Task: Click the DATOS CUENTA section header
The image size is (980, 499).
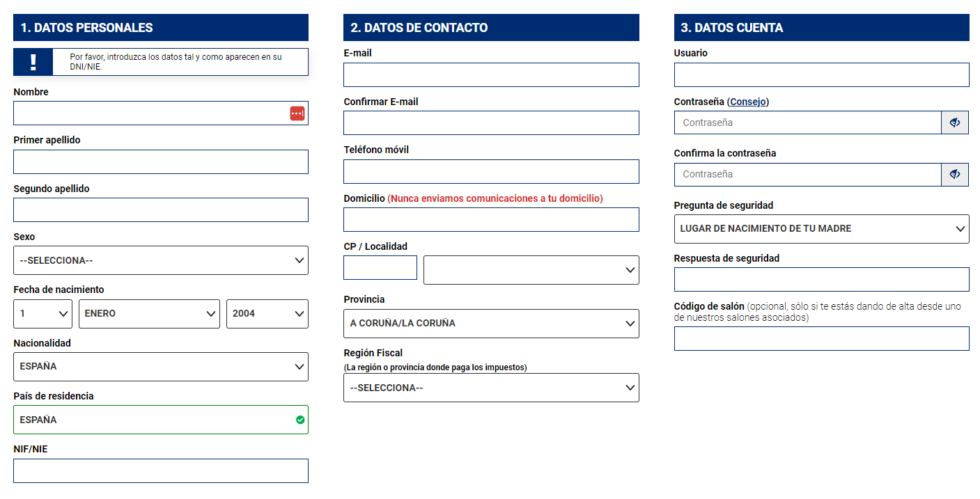Action: [821, 27]
